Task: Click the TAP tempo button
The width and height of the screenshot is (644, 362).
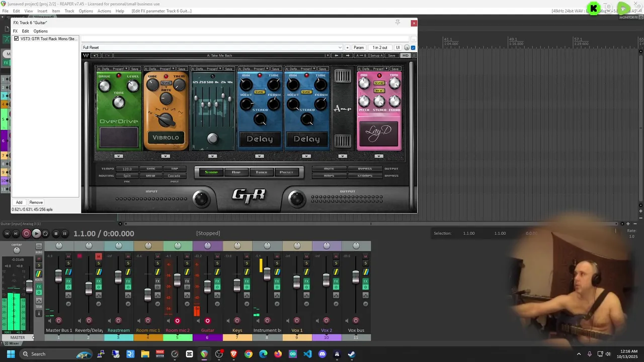Action: click(174, 169)
